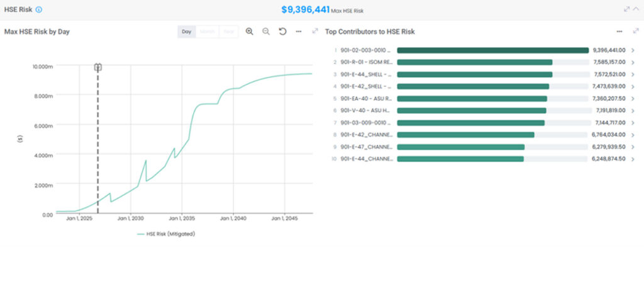
Task: Click the 7,585,157.00 value
Action: point(609,62)
